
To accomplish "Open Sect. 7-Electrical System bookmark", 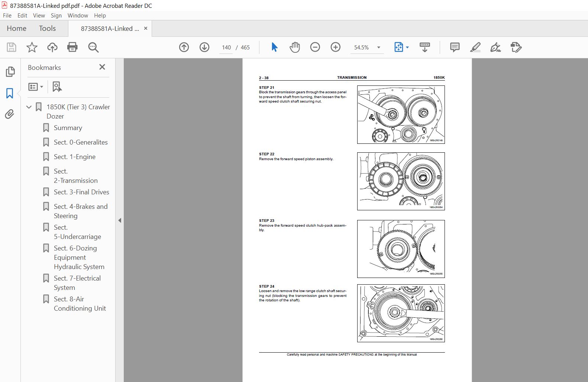I will tap(77, 283).
